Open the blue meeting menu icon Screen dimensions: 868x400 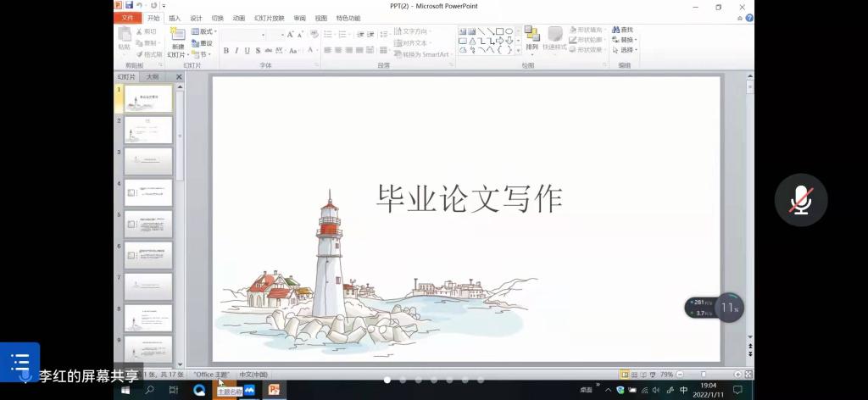tap(20, 361)
